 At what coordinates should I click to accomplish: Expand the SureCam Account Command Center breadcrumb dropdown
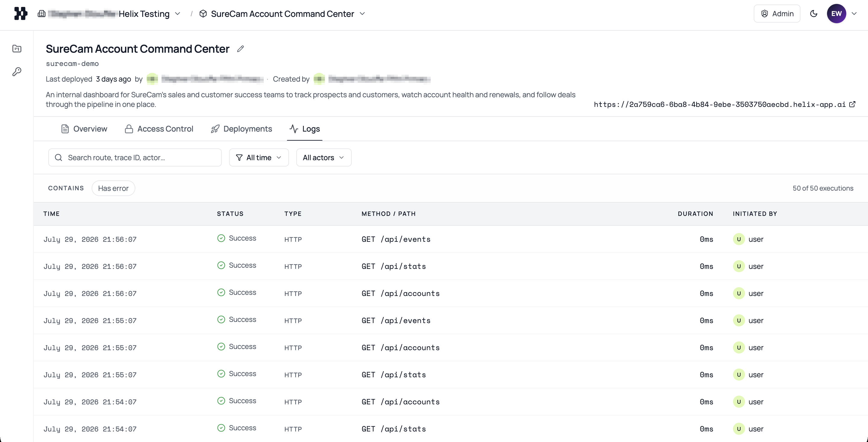click(362, 14)
